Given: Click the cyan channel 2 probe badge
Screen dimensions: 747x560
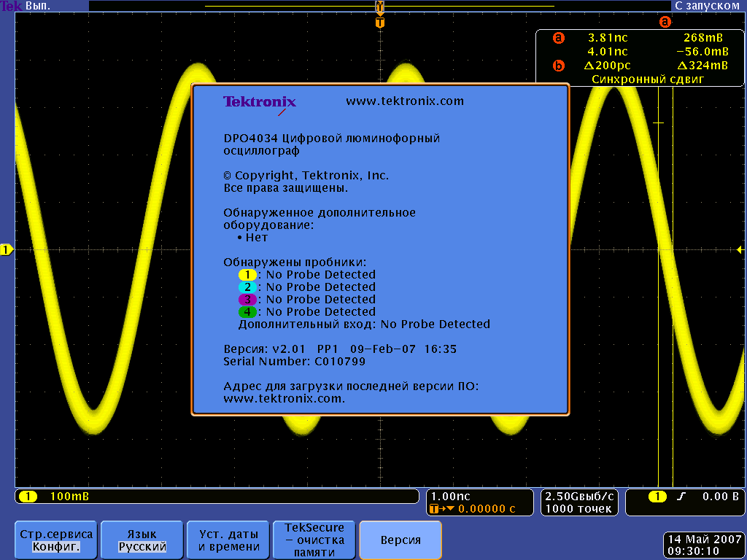Looking at the screenshot, I should click(249, 287).
